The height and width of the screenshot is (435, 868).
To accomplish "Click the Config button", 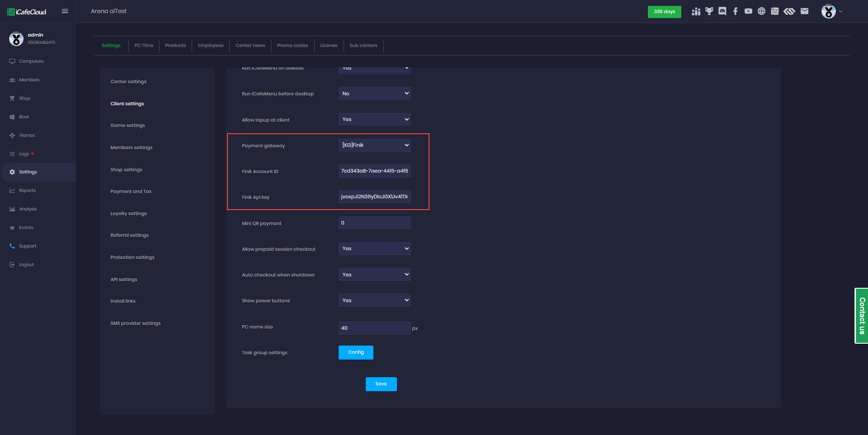I will point(356,352).
